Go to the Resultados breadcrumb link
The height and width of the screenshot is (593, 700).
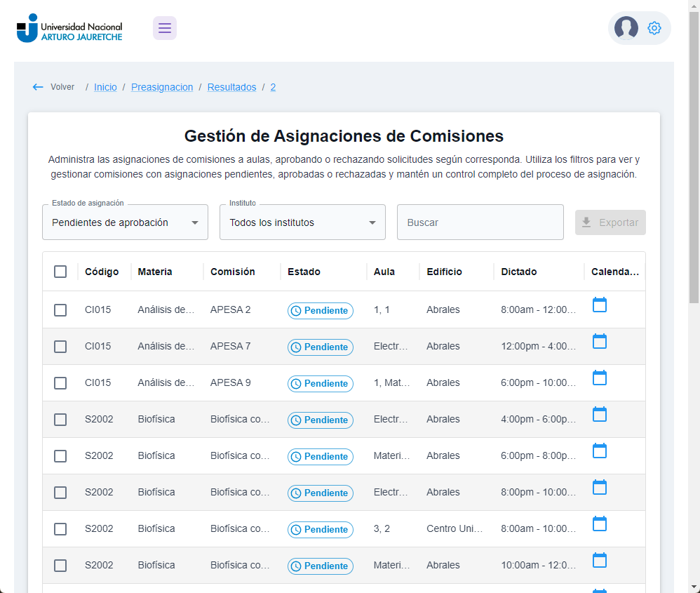pyautogui.click(x=231, y=87)
